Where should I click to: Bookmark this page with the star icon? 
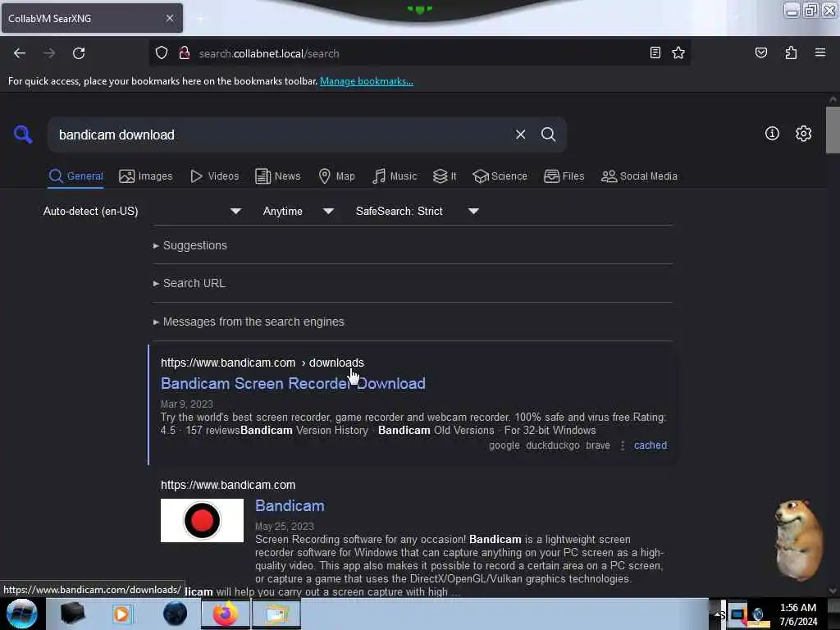[678, 52]
